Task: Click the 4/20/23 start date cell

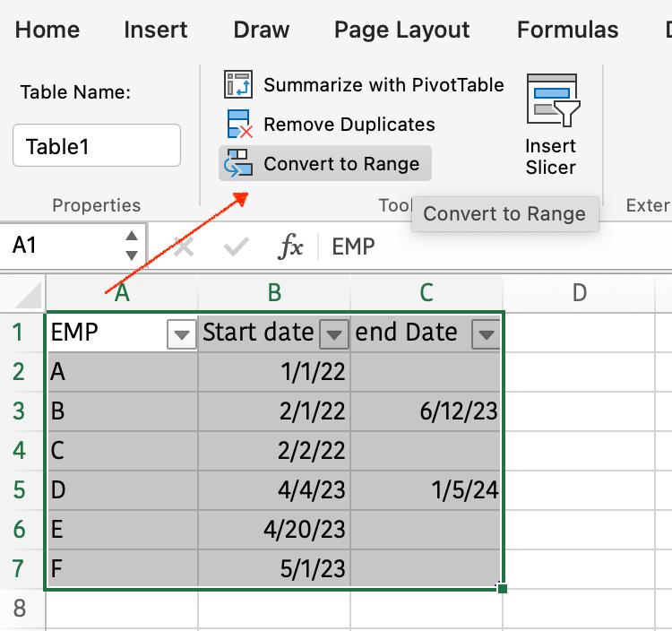Action: click(274, 530)
